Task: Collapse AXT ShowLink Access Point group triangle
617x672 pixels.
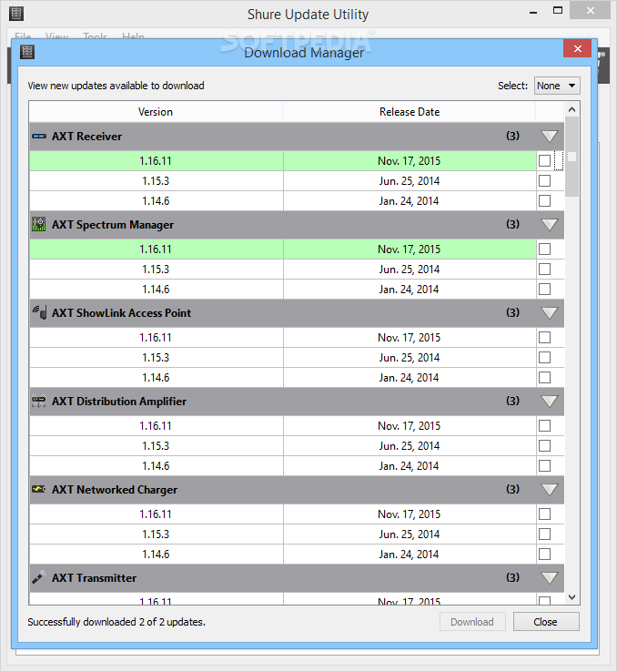Action: [x=550, y=313]
